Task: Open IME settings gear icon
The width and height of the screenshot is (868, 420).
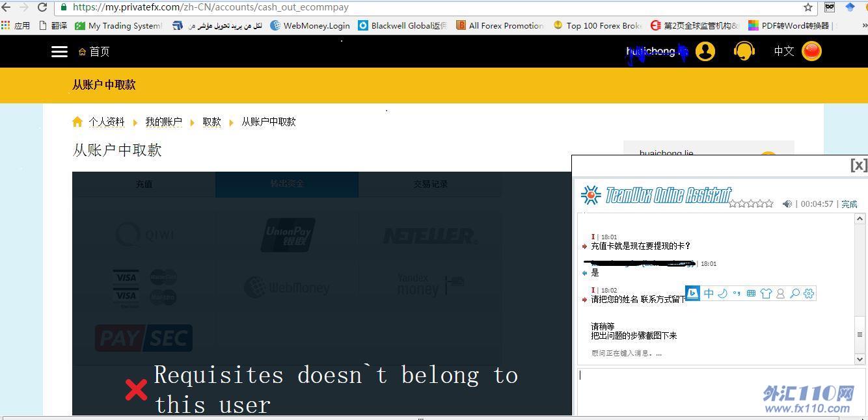Action: [x=809, y=293]
